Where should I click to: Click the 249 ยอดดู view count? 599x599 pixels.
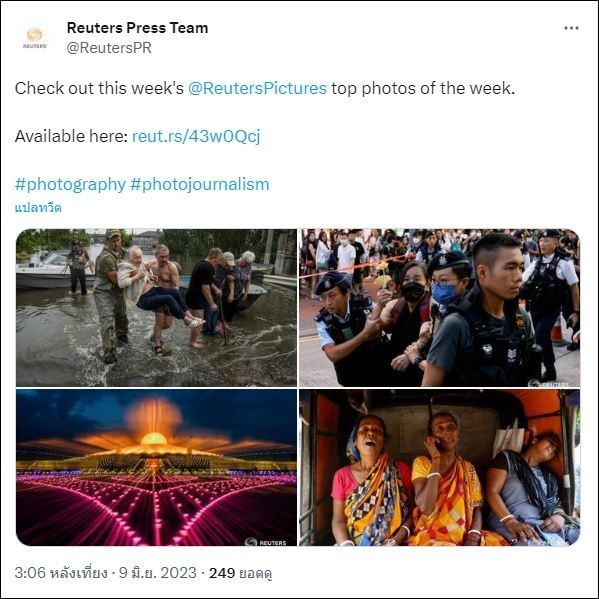tap(240, 573)
